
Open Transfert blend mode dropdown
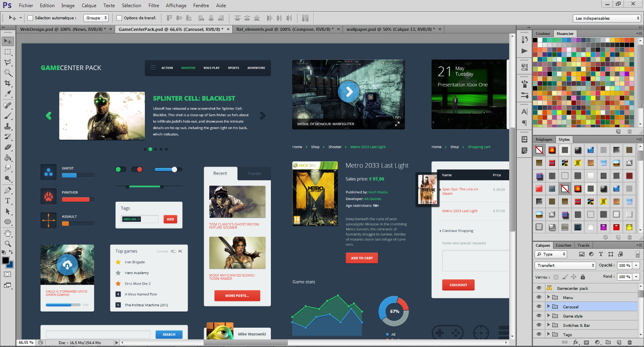click(x=565, y=265)
